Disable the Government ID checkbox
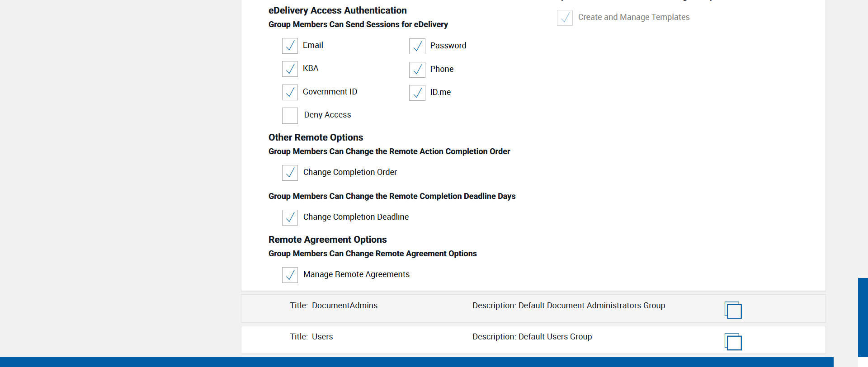The width and height of the screenshot is (868, 367). [290, 92]
